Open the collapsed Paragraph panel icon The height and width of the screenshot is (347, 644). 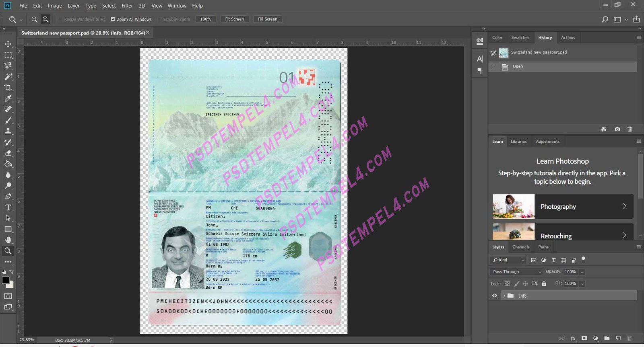click(480, 71)
